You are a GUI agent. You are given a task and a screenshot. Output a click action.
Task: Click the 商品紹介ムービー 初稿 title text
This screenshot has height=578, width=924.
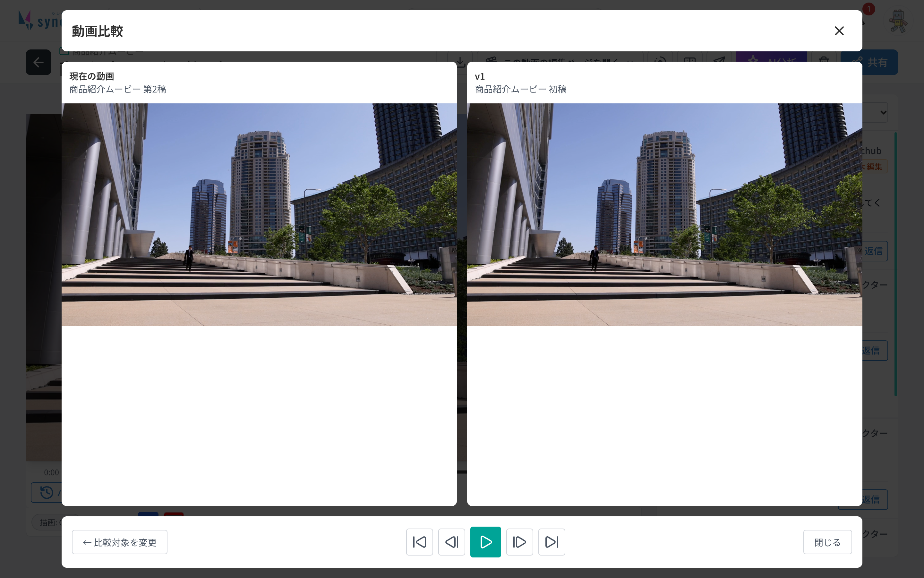point(520,89)
